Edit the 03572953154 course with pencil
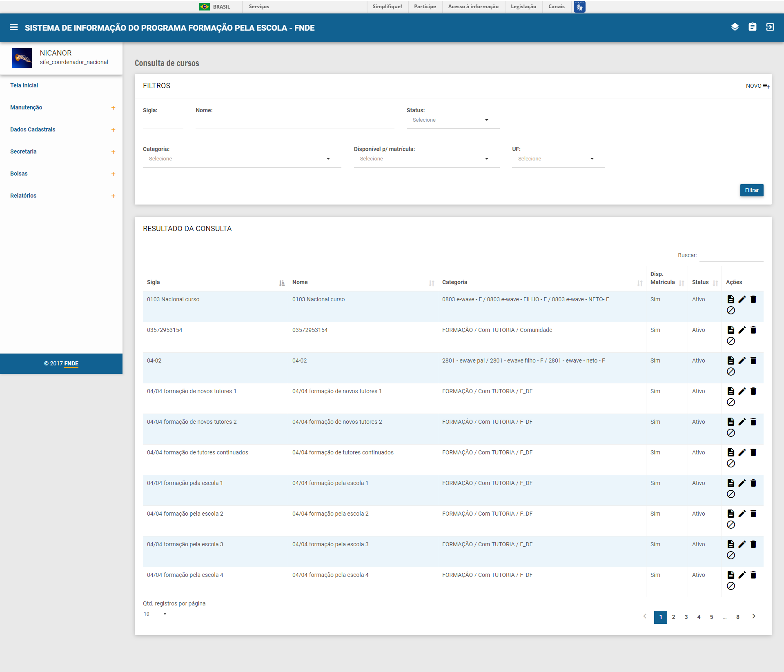 click(x=742, y=330)
